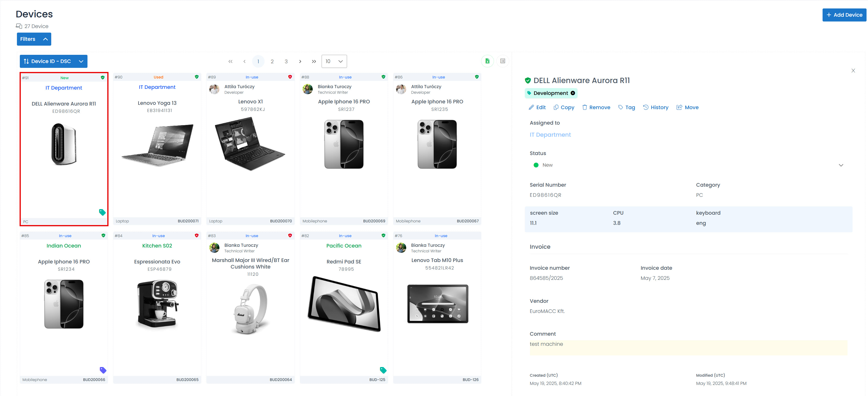Click Redmi Pad SE tablet image
This screenshot has height=396, width=868.
344,304
